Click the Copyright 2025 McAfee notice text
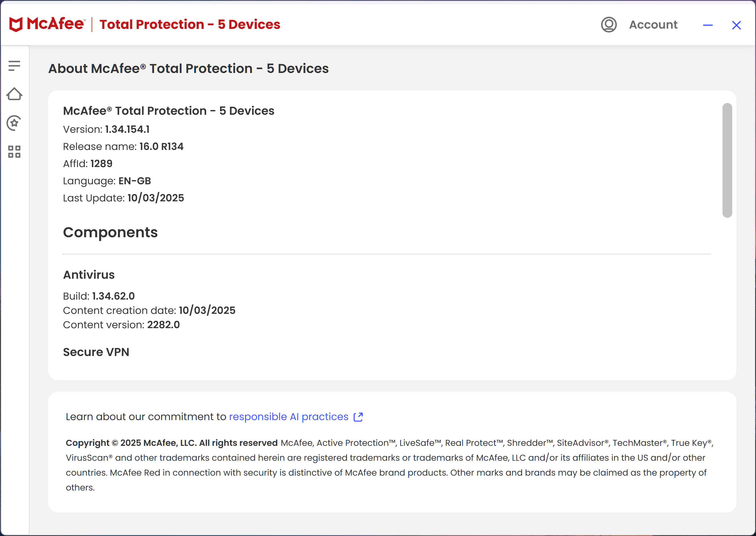The width and height of the screenshot is (756, 536). point(172,443)
